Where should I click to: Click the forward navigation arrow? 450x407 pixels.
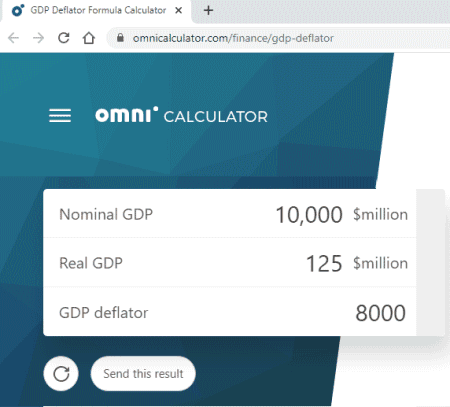pos(38,38)
